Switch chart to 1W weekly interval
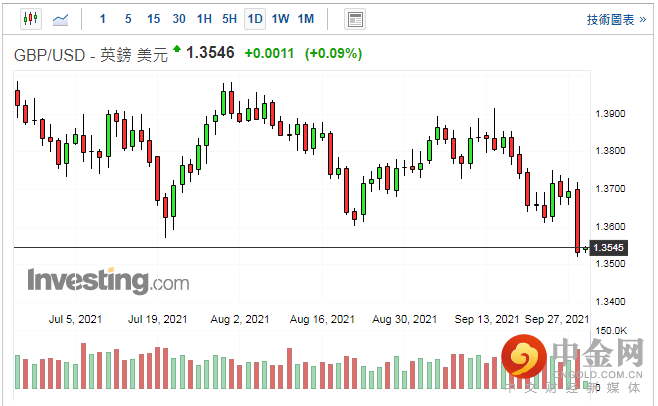The height and width of the screenshot is (406, 658). pos(281,18)
